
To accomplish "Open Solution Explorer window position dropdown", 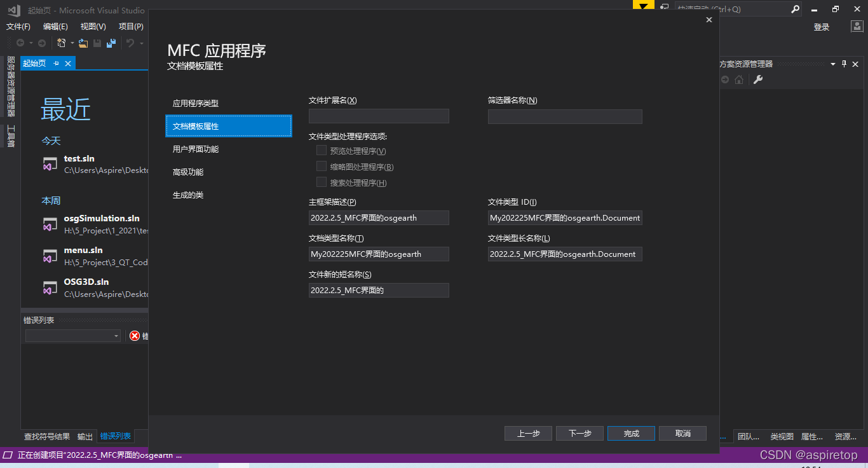I will coord(832,64).
